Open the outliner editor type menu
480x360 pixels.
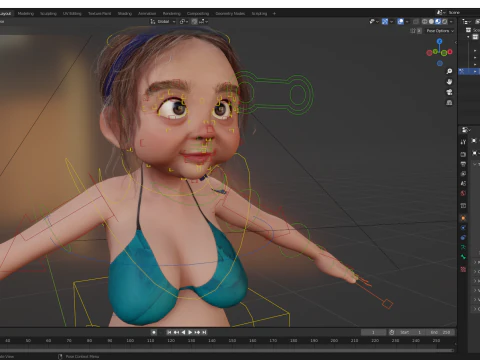click(466, 22)
